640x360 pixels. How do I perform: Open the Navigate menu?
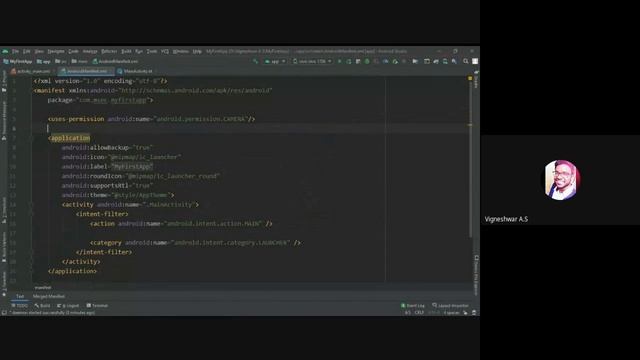tap(56, 51)
